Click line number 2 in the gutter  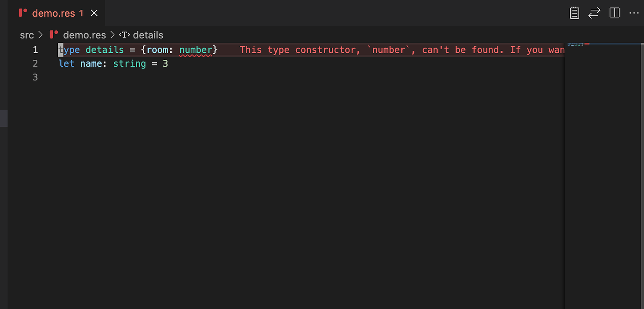click(35, 63)
